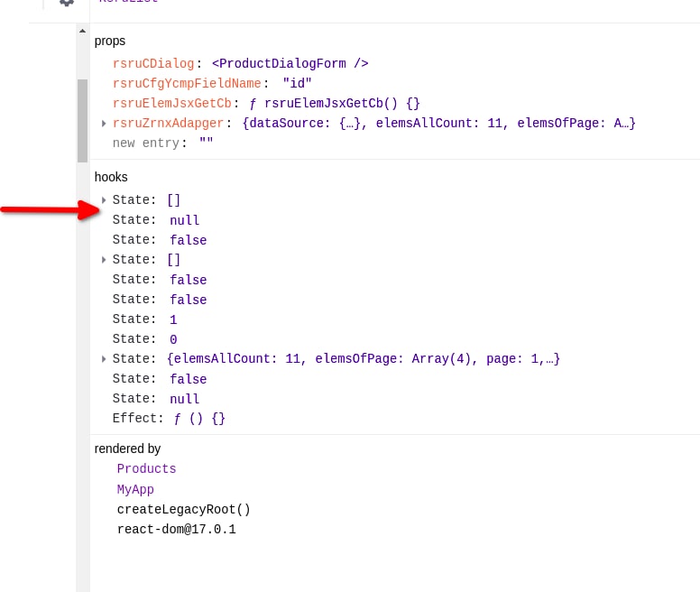Click the Effect hook function row
This screenshot has width=700, height=592.
(x=168, y=419)
